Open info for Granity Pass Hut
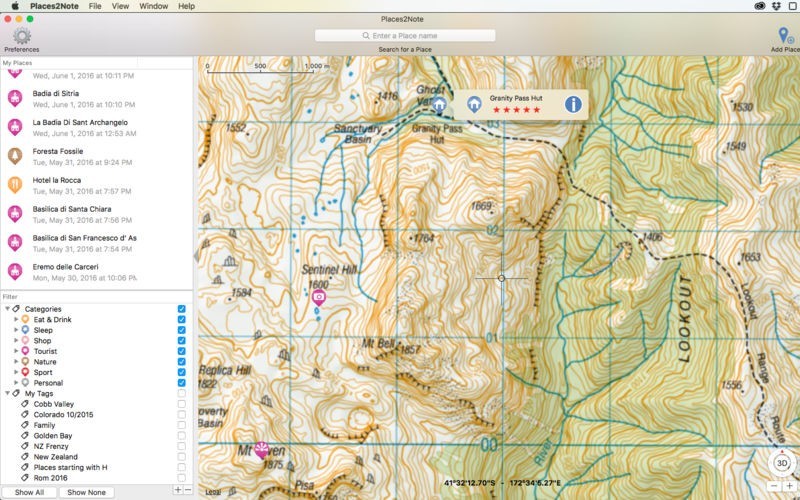Screen dimensions: 800x500 (x=573, y=104)
